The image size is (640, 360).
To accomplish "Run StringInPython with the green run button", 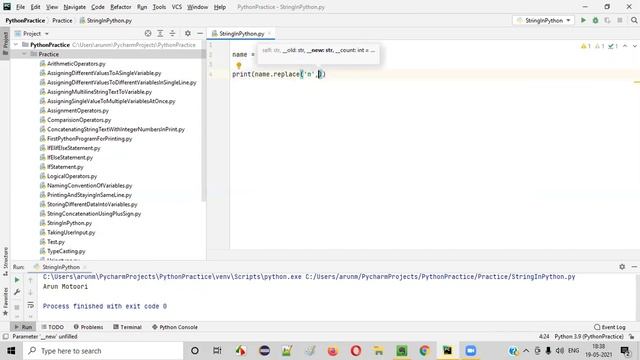I will click(583, 20).
